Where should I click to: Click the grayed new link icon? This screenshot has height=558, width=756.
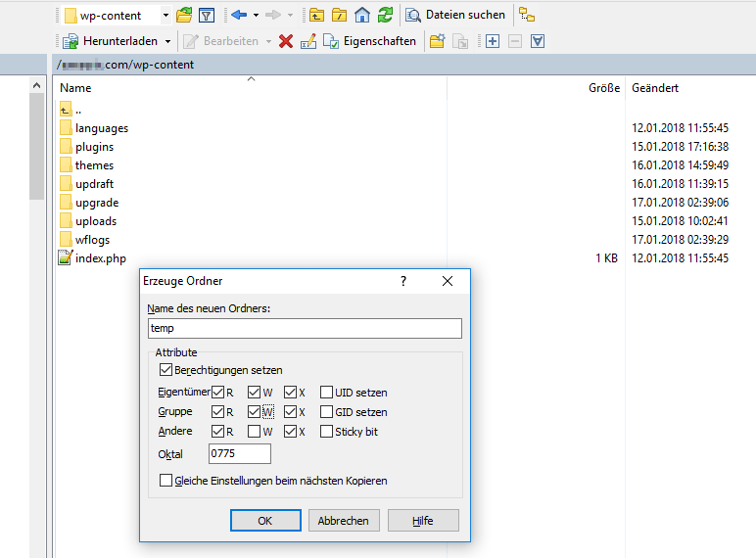click(x=460, y=41)
